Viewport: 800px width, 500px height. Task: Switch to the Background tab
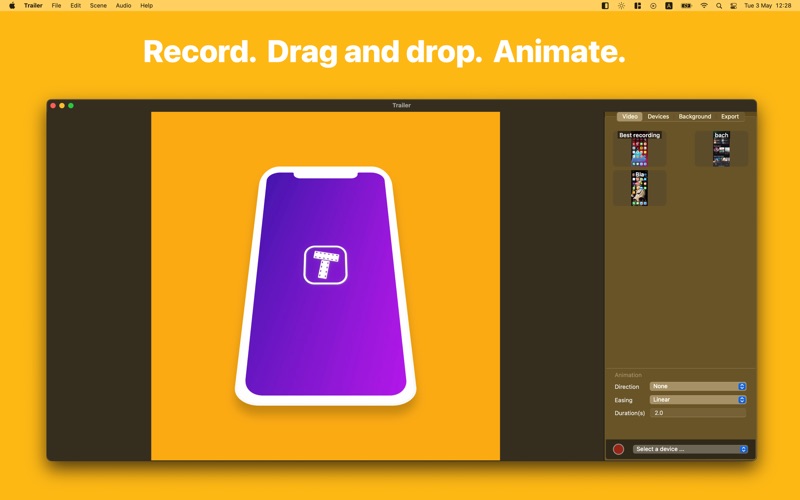694,116
